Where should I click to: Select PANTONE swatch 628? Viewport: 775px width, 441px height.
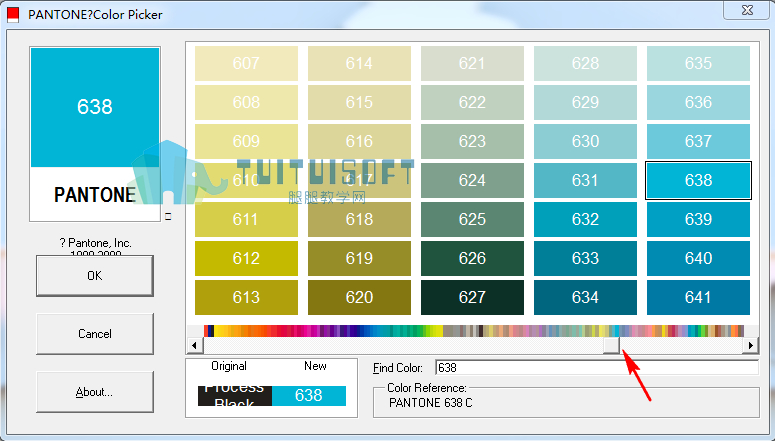tap(585, 63)
